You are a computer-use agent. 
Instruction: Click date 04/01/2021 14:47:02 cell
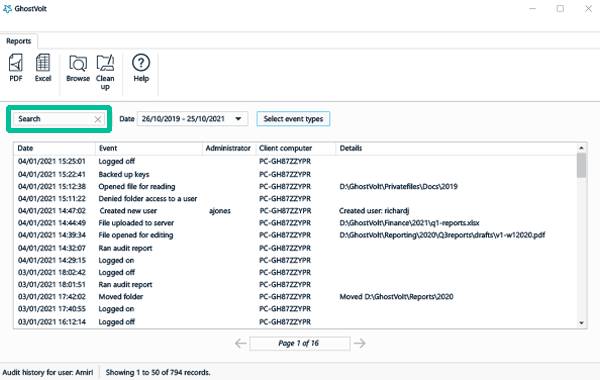(x=52, y=211)
